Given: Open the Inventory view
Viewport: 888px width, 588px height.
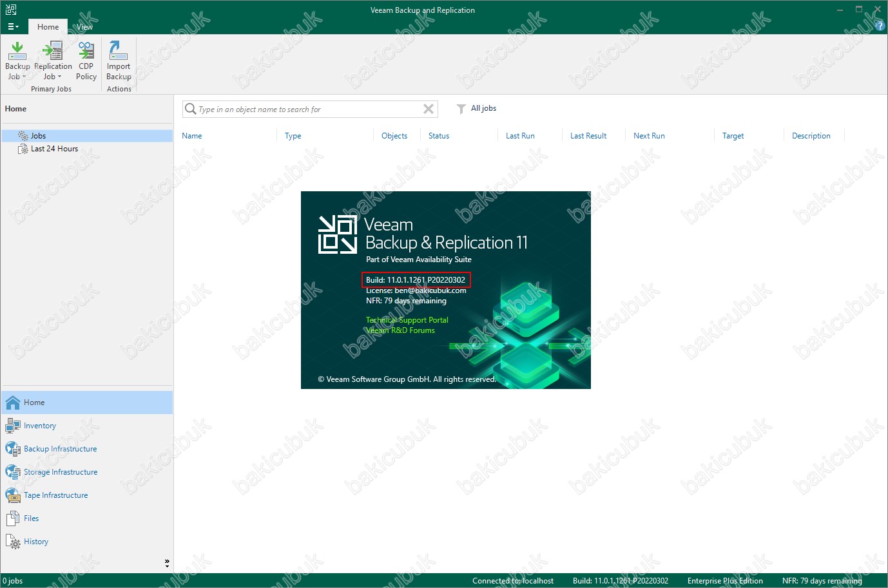Looking at the screenshot, I should (x=87, y=426).
